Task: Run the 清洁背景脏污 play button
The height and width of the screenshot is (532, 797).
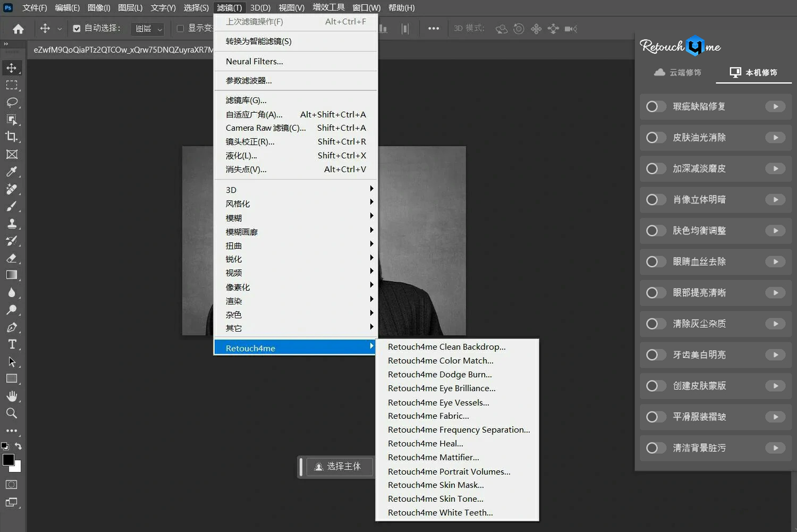Action: [x=775, y=448]
